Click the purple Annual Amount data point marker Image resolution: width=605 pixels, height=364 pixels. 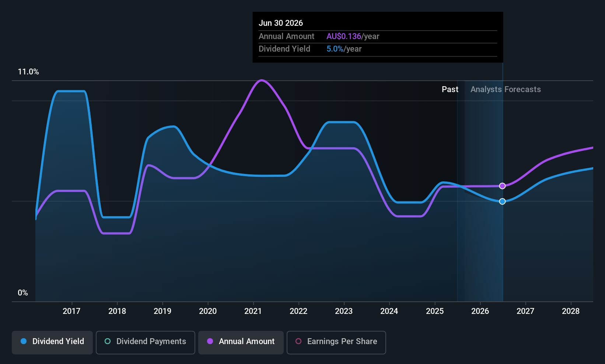pyautogui.click(x=502, y=186)
